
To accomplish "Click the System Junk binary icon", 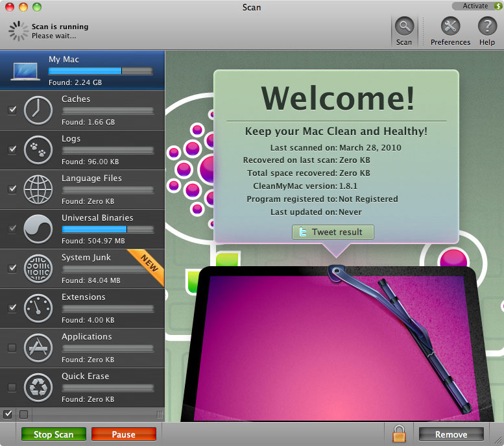I will [x=38, y=268].
